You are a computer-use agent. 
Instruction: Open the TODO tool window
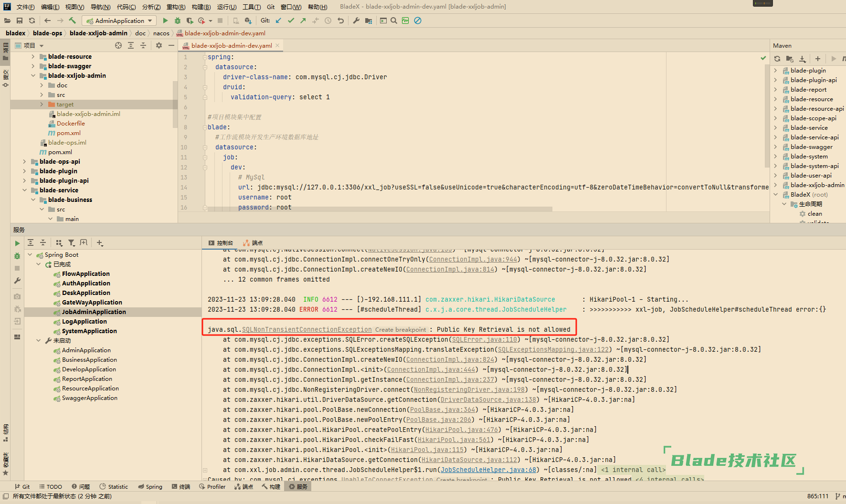(x=51, y=487)
